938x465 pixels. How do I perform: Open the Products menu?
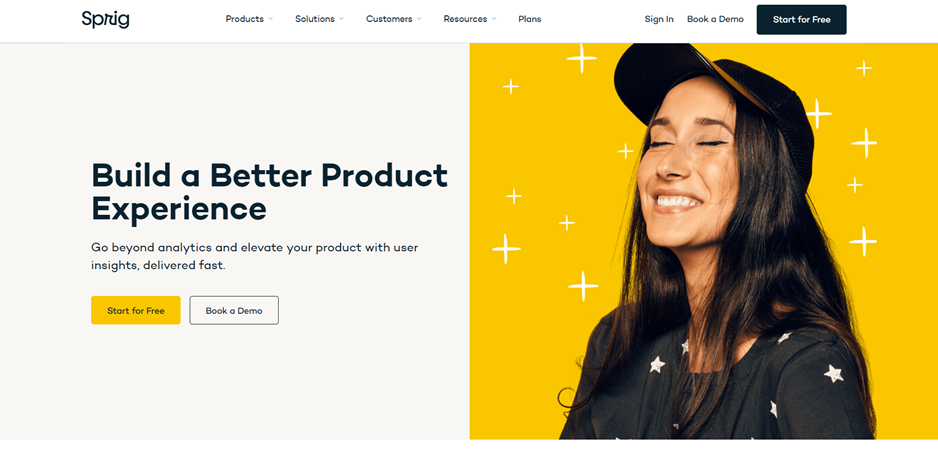(x=245, y=19)
